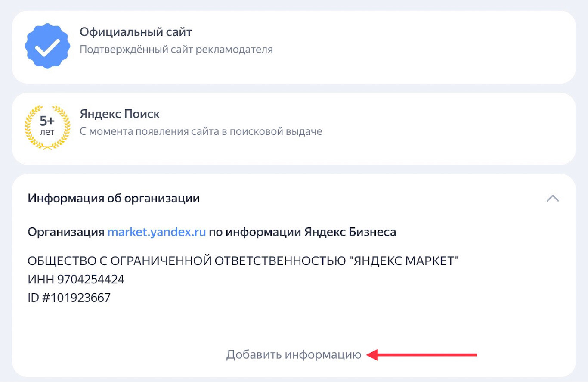Click the word "Организация" before the link

(66, 232)
